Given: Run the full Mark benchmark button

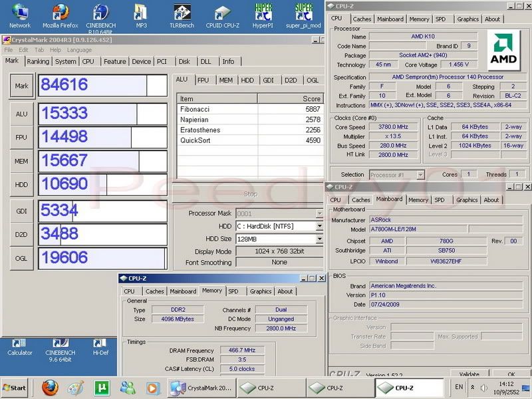Looking at the screenshot, I should click(22, 86).
